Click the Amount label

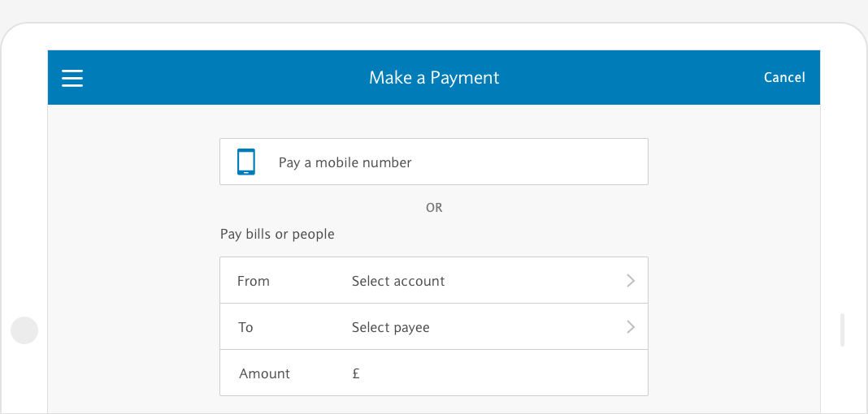(x=264, y=373)
